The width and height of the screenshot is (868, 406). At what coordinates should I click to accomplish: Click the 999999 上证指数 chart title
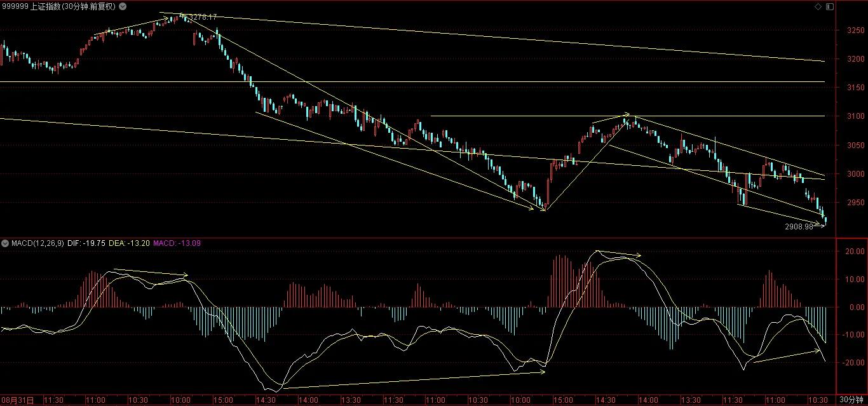pyautogui.click(x=59, y=6)
